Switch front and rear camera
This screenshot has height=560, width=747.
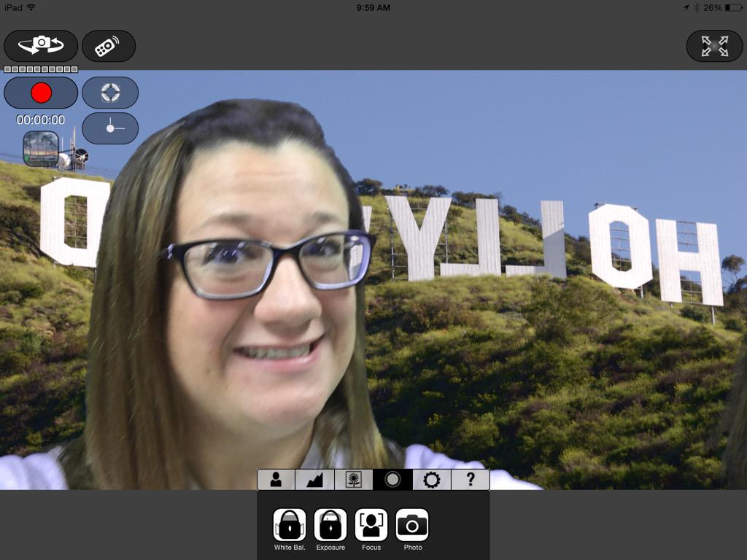pos(41,46)
